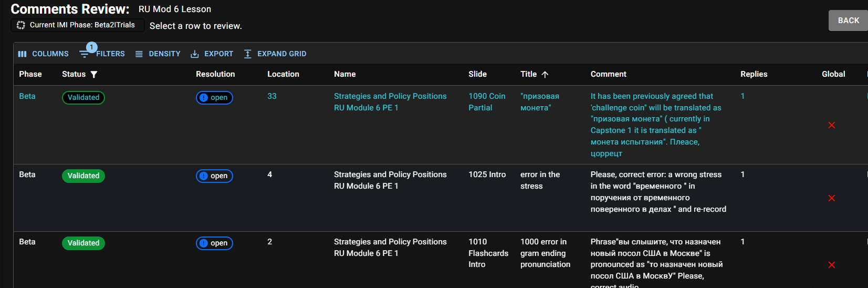Click the Title column sort arrow
The height and width of the screenshot is (288, 868).
tap(545, 75)
